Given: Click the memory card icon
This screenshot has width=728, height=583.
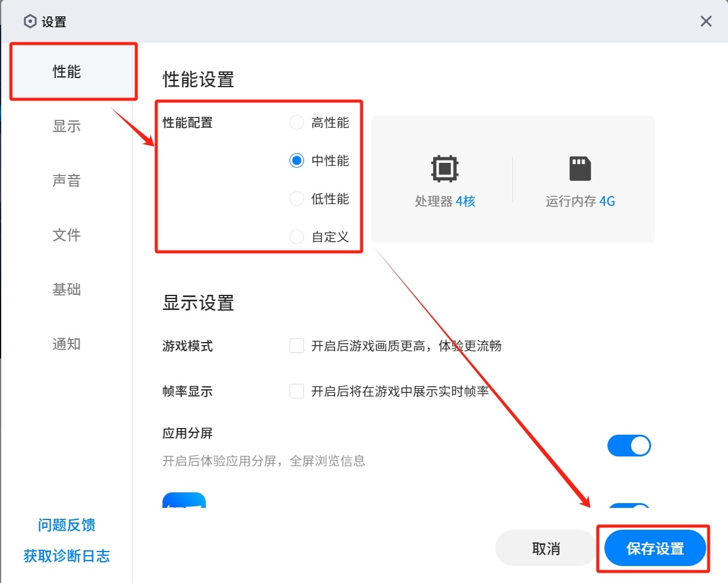Looking at the screenshot, I should (580, 168).
